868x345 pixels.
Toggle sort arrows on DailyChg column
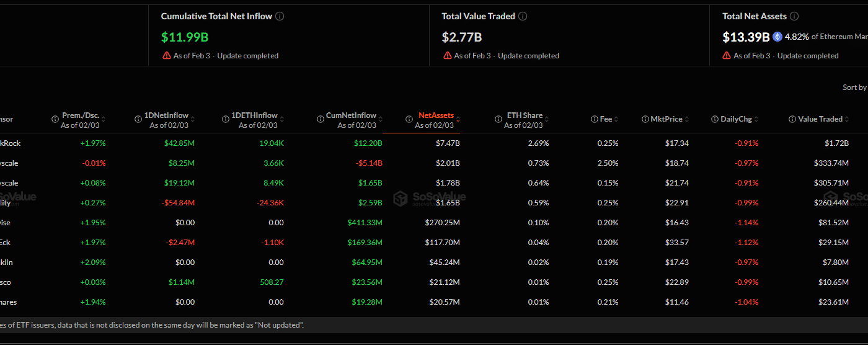756,119
